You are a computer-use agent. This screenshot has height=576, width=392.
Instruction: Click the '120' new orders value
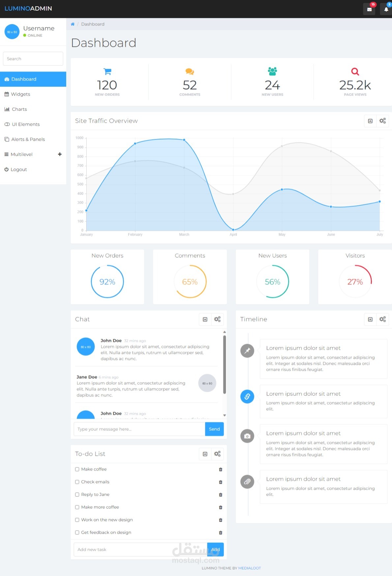107,85
